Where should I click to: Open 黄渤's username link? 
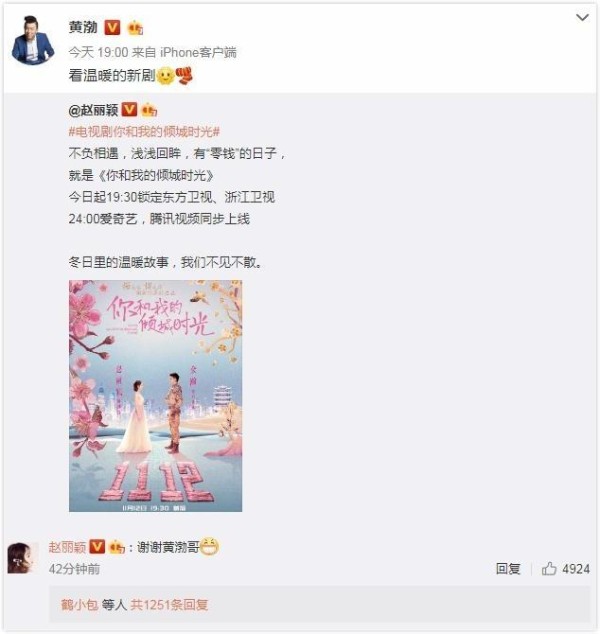(x=83, y=27)
